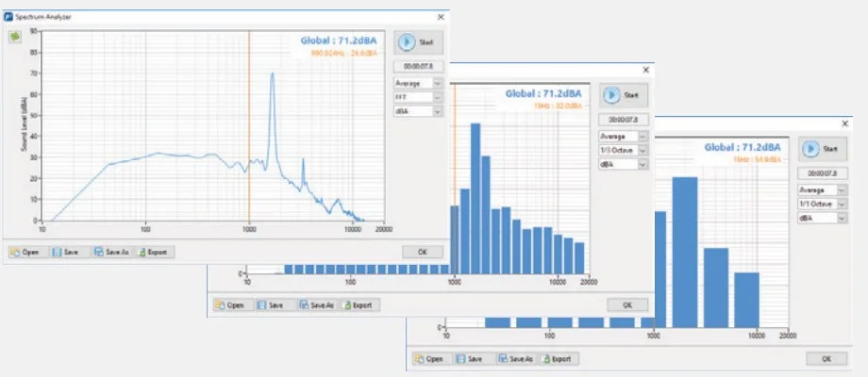Close the FFT Spectrum Analyzer window

pos(441,17)
